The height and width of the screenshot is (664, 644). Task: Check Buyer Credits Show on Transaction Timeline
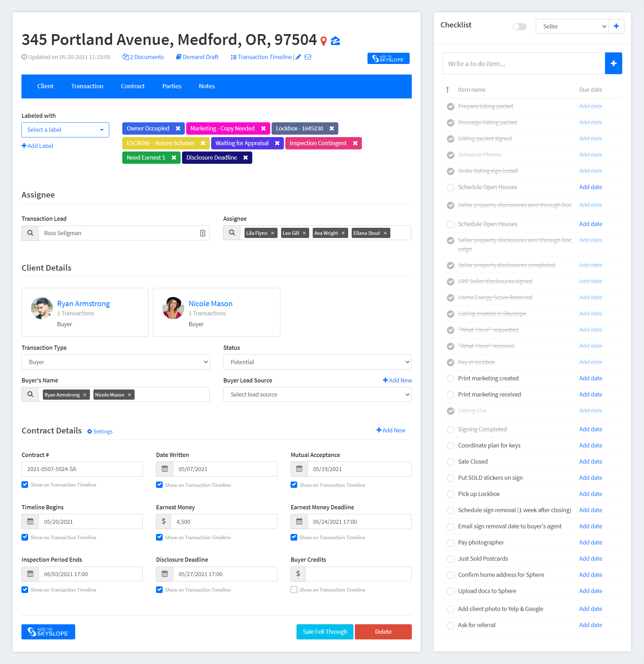(x=294, y=589)
